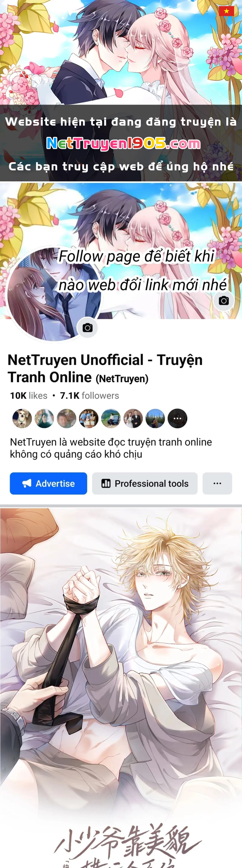Open the dog avatar follower profile
Viewport: 242px width, 868px height.
(x=22, y=418)
